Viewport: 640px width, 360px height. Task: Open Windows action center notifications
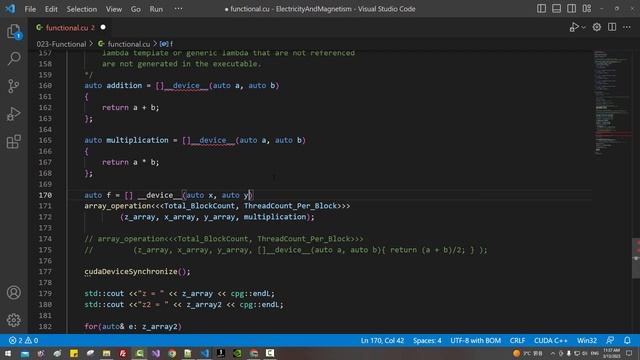tap(629, 353)
